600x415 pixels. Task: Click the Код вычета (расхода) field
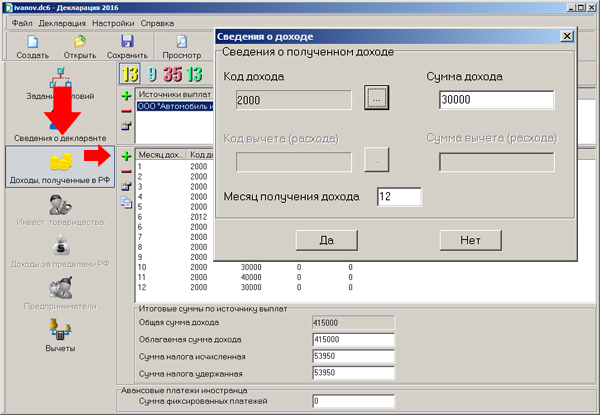[x=293, y=162]
